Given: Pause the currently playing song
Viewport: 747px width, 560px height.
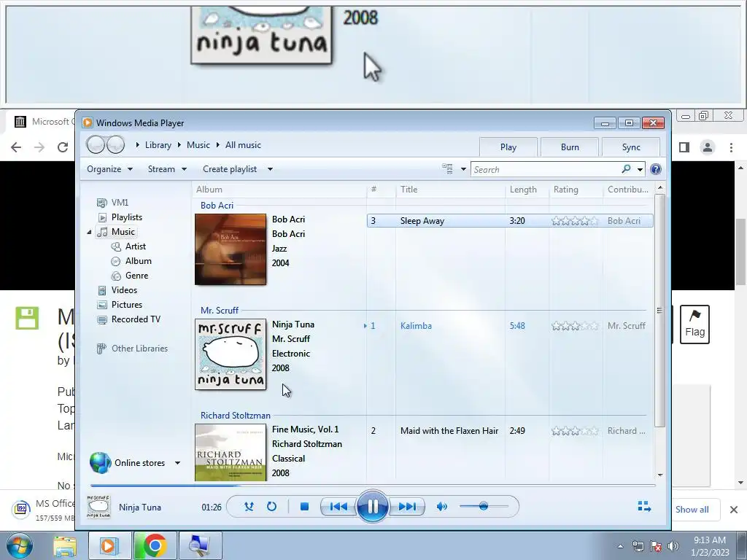Looking at the screenshot, I should [372, 506].
